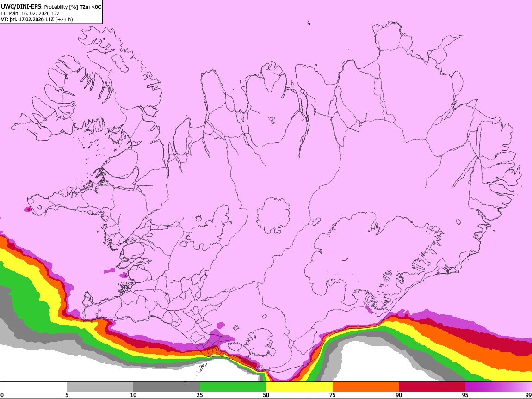Click the legend value '90'
The image size is (532, 399).
tap(399, 395)
